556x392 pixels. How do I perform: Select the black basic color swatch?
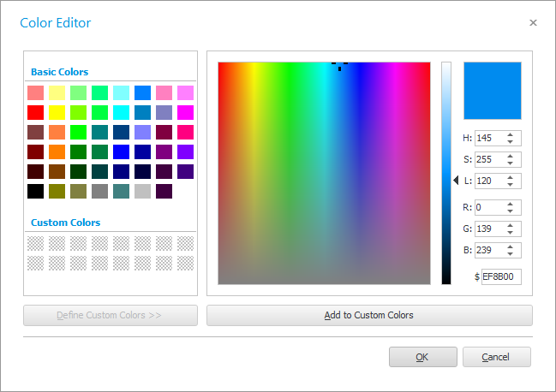(35, 191)
